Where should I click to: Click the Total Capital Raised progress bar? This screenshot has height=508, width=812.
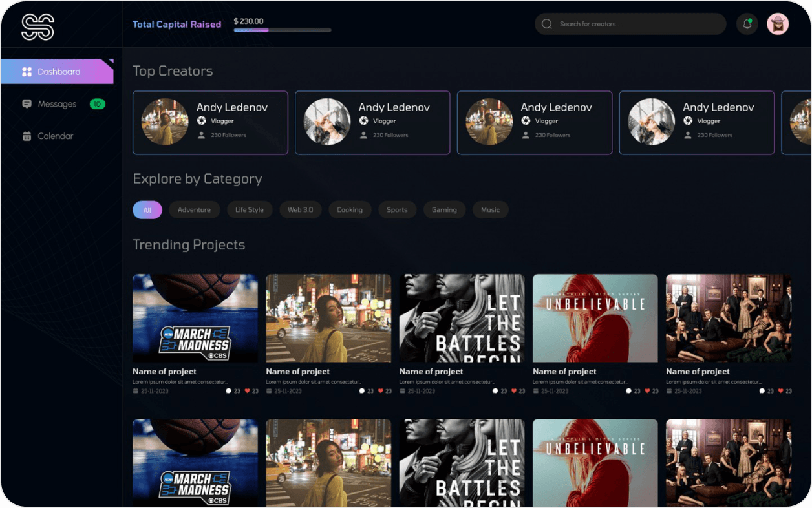point(283,30)
